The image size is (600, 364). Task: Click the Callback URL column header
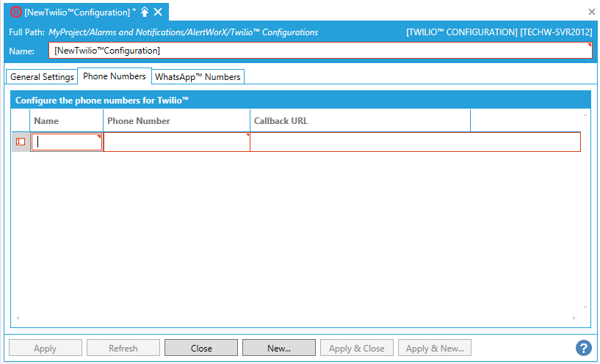(x=360, y=120)
